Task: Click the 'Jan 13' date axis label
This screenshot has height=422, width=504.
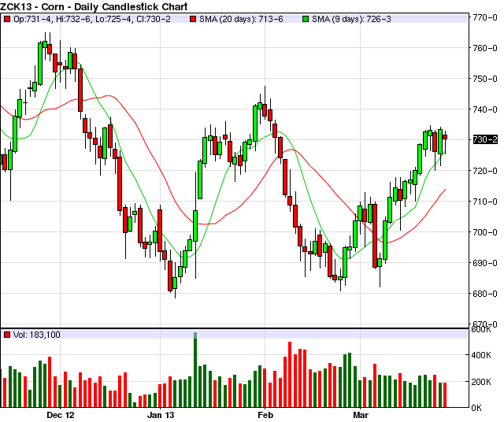Action: click(x=161, y=415)
